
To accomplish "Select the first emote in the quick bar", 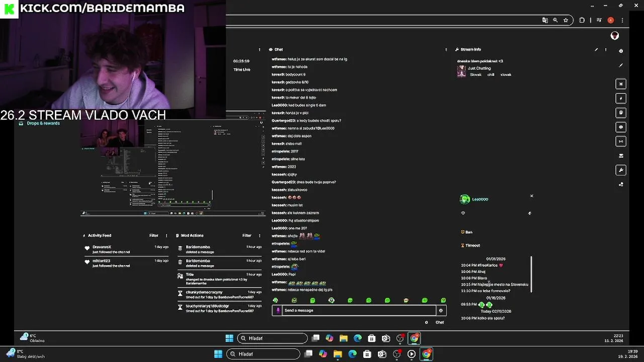I will 275,300.
